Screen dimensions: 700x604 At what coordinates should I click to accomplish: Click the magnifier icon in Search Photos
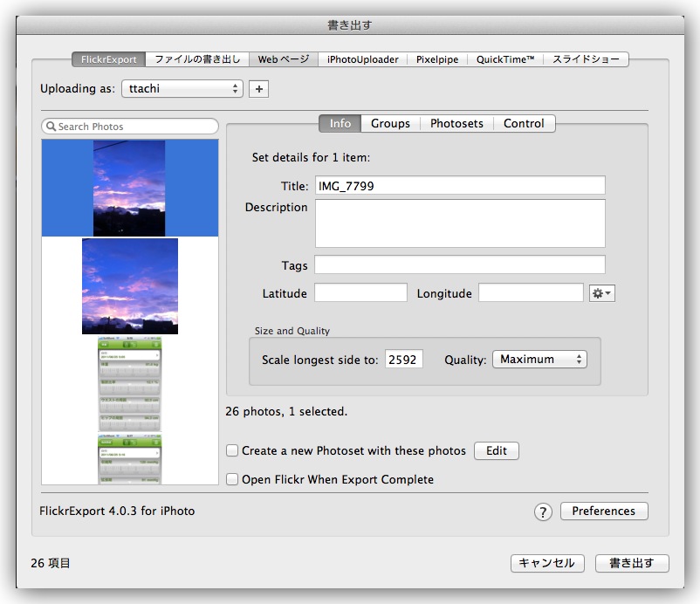(x=51, y=127)
